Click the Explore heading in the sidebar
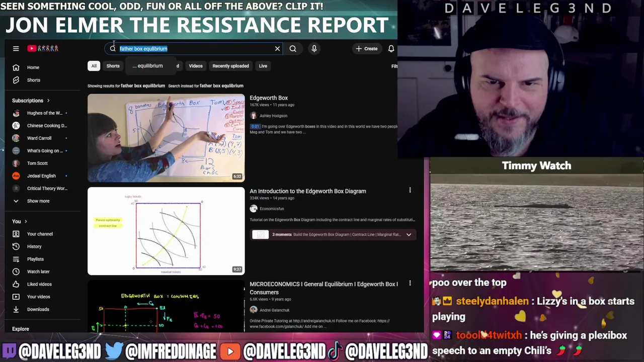 [21, 329]
